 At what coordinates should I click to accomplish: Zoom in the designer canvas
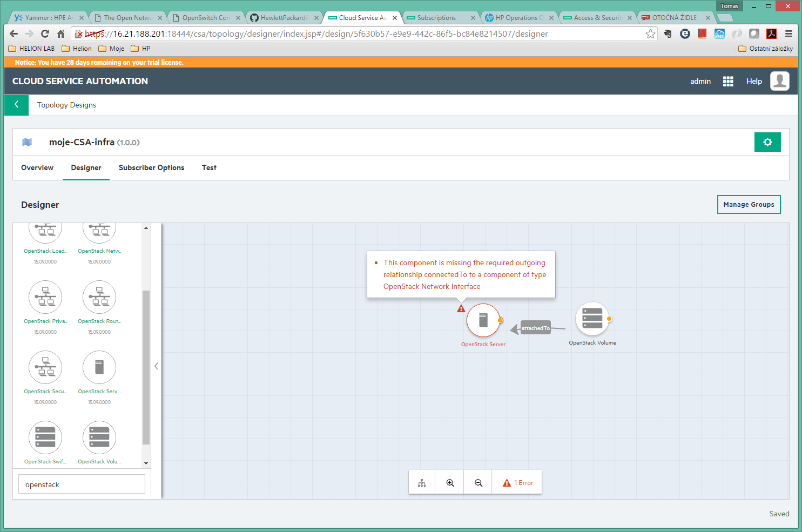pos(450,483)
